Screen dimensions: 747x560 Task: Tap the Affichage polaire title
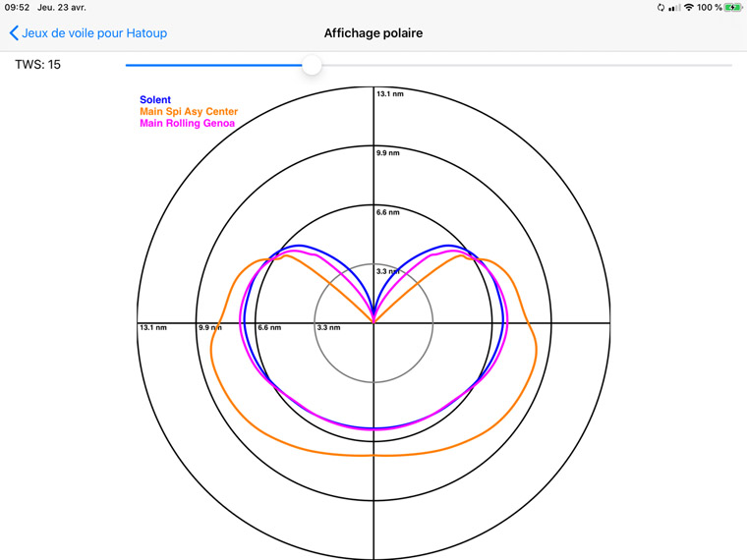(373, 33)
